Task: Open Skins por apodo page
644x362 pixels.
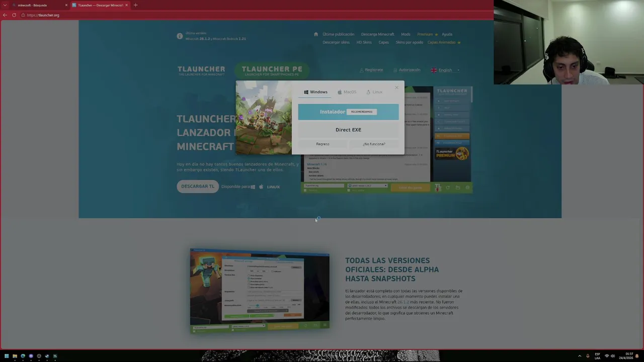Action: click(409, 42)
